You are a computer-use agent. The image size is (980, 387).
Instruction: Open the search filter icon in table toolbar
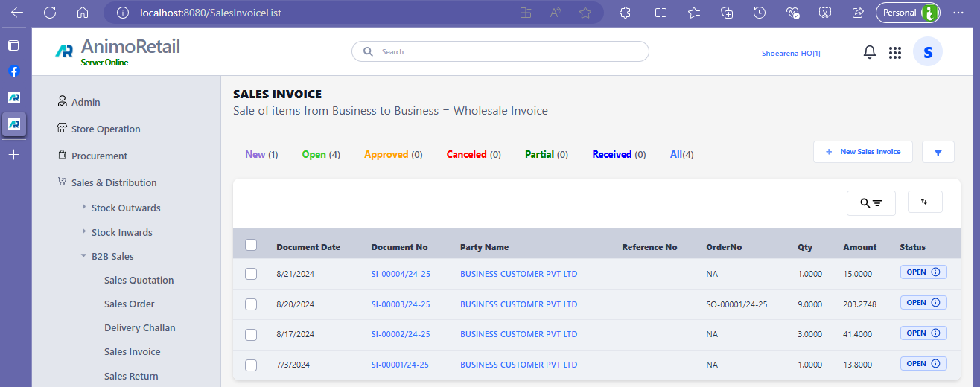(871, 203)
